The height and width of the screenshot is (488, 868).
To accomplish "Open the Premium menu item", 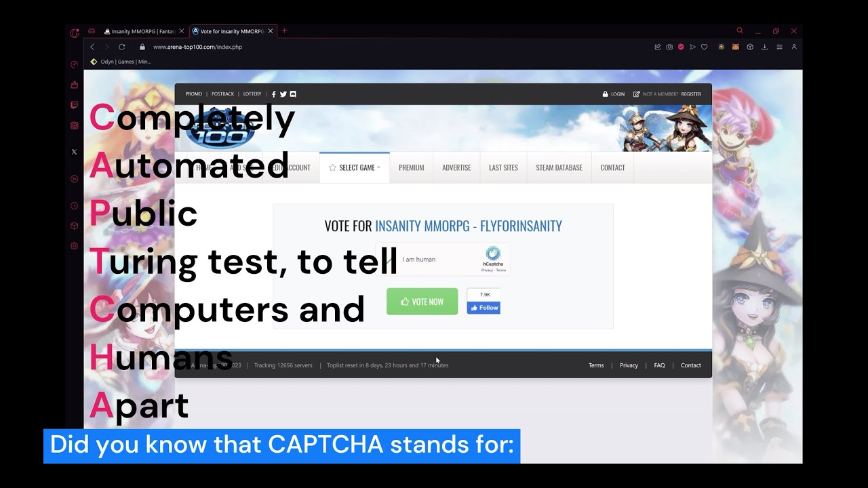I will (412, 167).
